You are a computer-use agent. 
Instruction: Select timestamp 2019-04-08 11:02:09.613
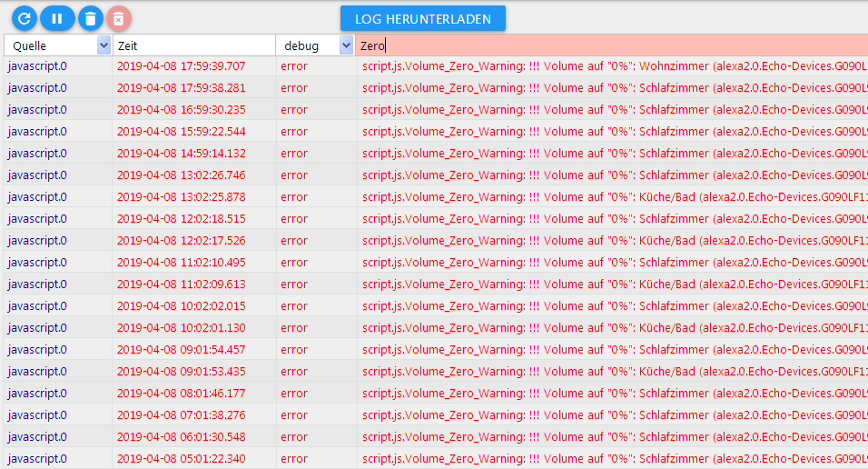(181, 284)
